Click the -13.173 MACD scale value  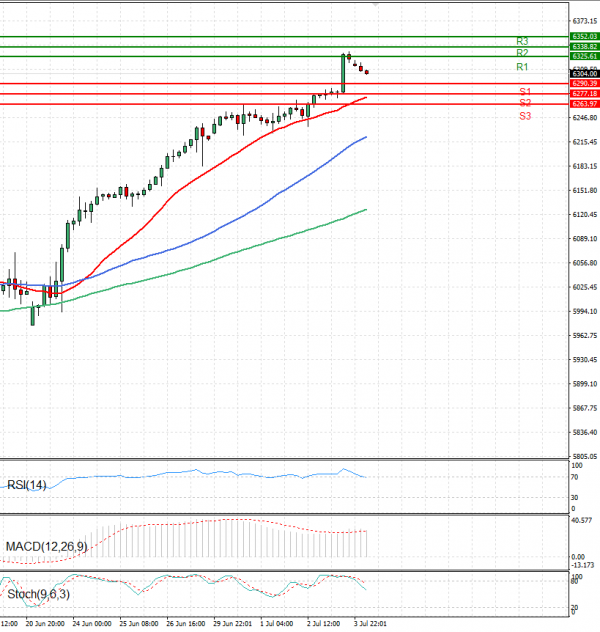pyautogui.click(x=583, y=565)
